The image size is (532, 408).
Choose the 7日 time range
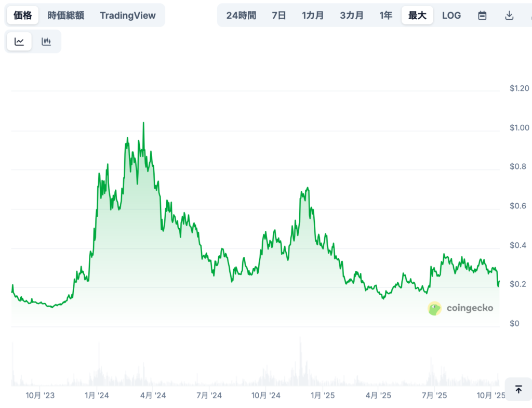pyautogui.click(x=279, y=16)
